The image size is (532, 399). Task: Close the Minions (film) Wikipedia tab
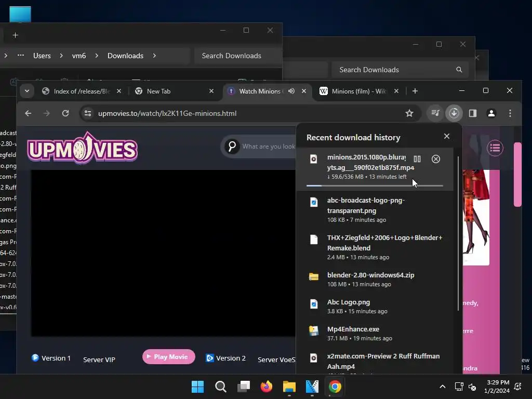pos(396,91)
